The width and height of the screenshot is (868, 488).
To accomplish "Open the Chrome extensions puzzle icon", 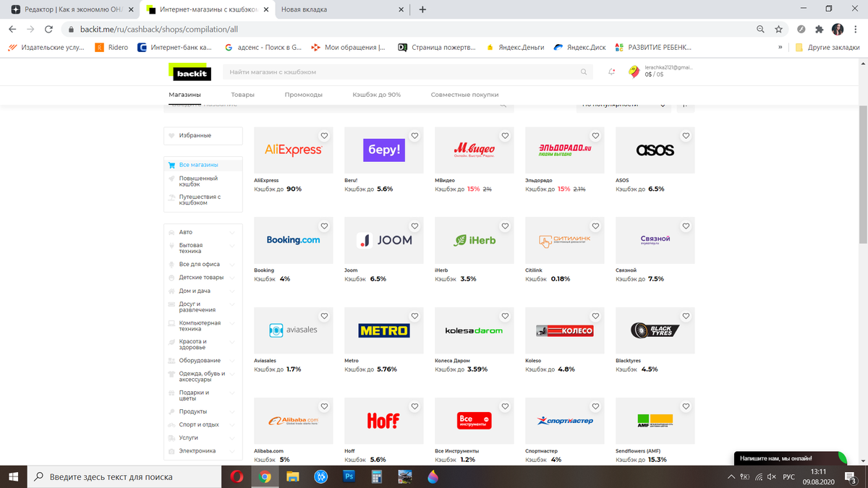I will [819, 30].
